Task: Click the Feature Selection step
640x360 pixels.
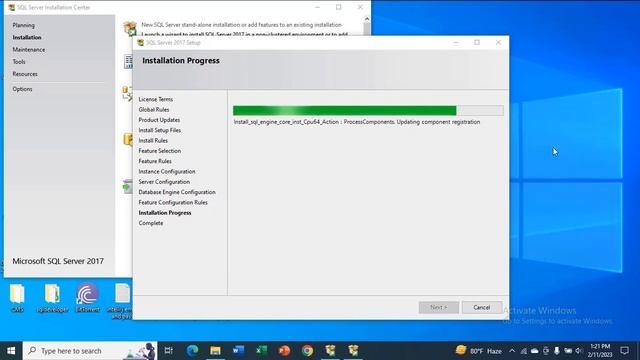Action: pos(160,151)
